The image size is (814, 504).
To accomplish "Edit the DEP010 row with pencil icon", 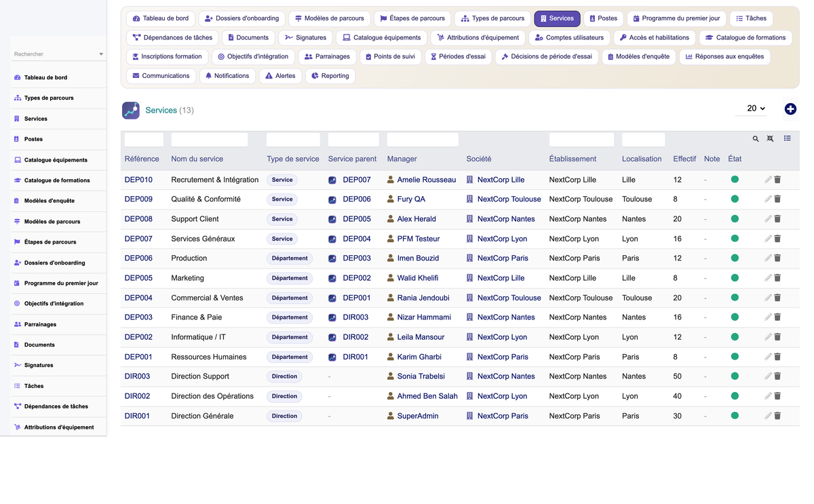I will point(768,180).
